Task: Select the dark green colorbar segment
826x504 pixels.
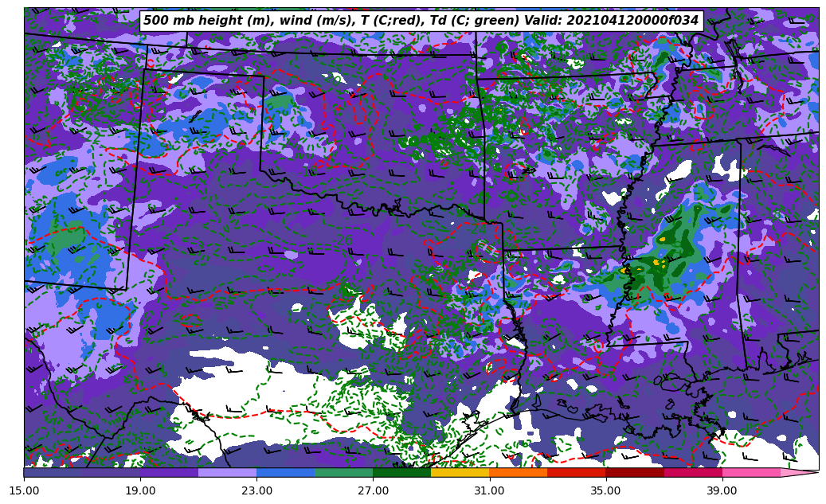Action: coord(401,472)
